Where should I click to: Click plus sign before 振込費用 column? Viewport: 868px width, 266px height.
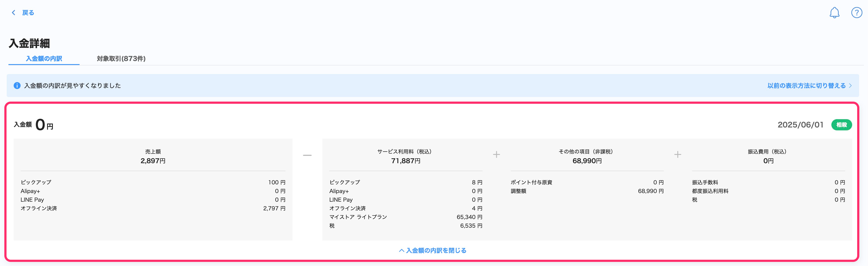(x=677, y=154)
